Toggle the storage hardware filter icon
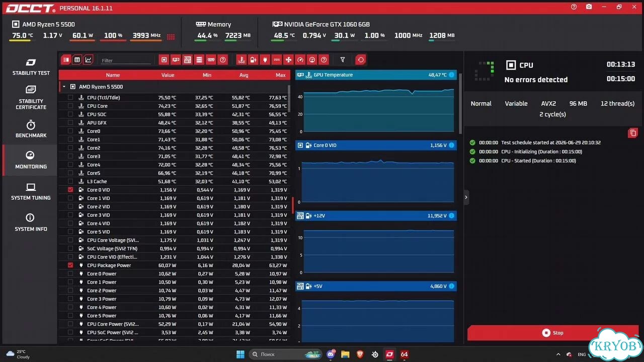Screen dimensions: 644x362 199,60
